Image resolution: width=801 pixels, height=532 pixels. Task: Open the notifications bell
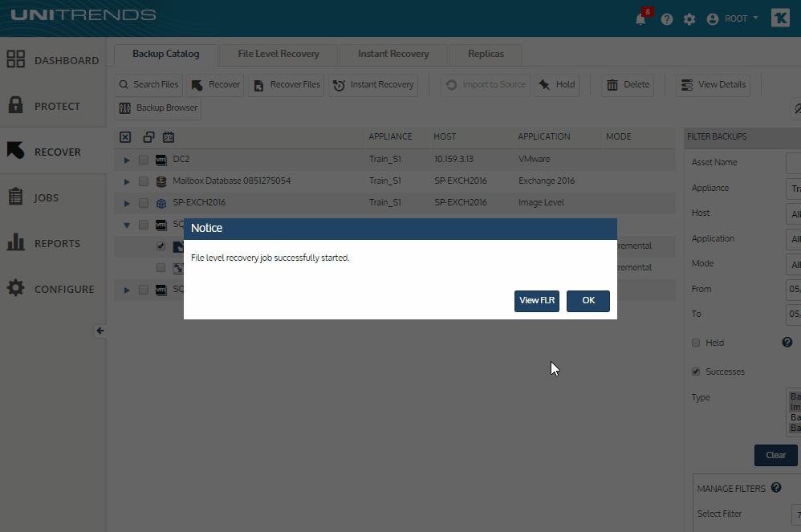click(640, 19)
